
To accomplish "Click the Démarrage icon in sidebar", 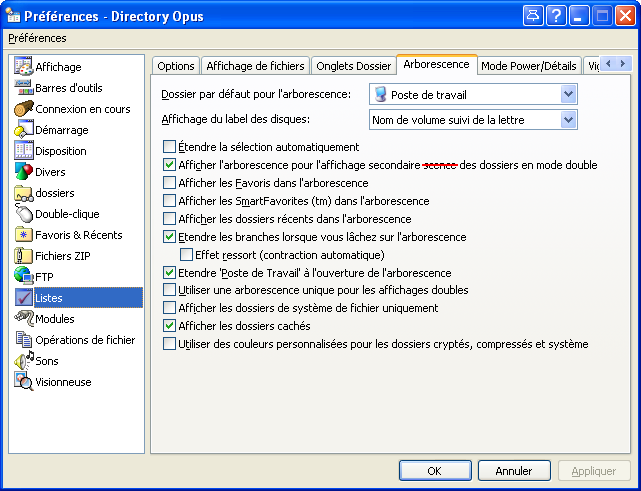I will pos(23,130).
